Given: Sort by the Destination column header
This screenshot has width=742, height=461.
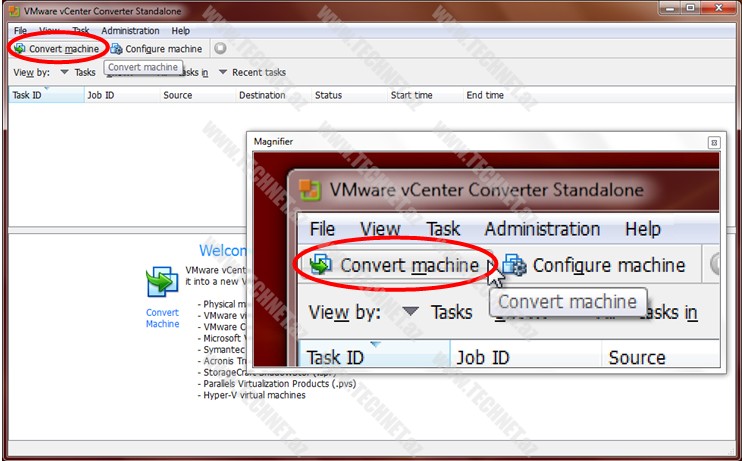Looking at the screenshot, I should click(x=262, y=95).
